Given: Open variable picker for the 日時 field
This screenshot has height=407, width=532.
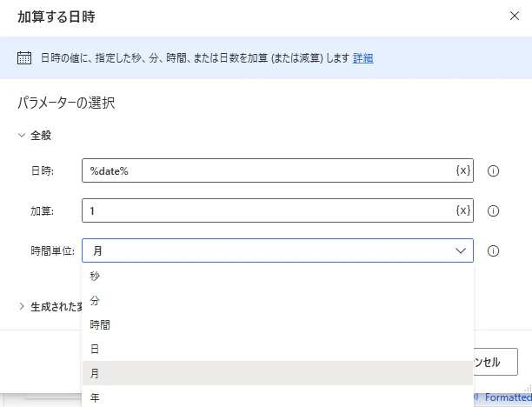Looking at the screenshot, I should point(462,170).
